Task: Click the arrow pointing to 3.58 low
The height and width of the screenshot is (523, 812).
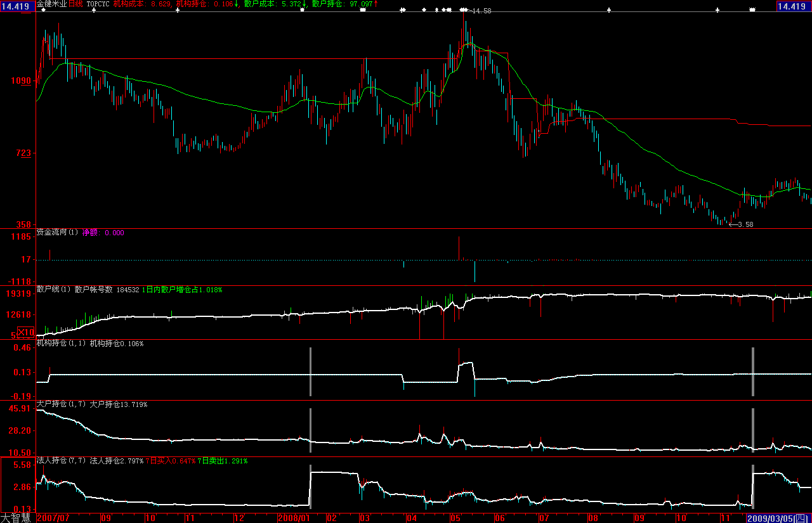Action: [733, 224]
